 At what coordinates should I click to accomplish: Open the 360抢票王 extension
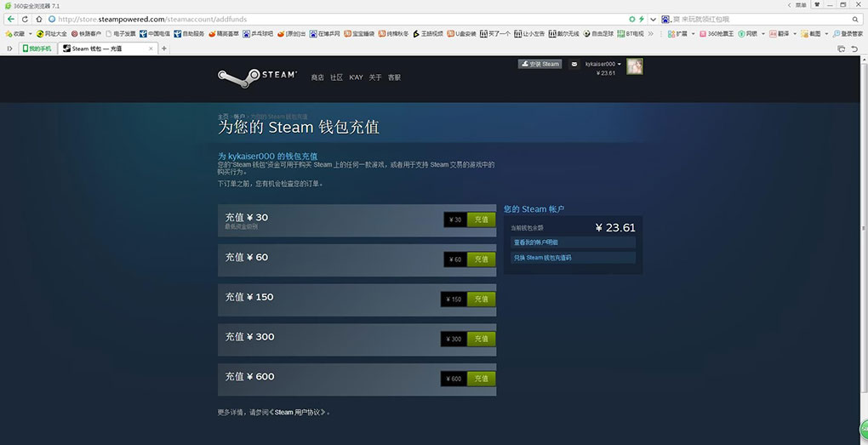coord(717,34)
